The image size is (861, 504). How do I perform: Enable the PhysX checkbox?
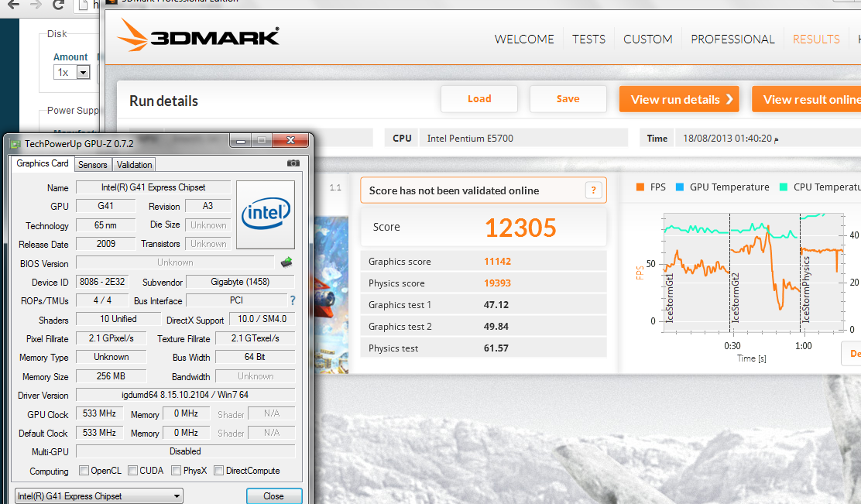pos(176,471)
